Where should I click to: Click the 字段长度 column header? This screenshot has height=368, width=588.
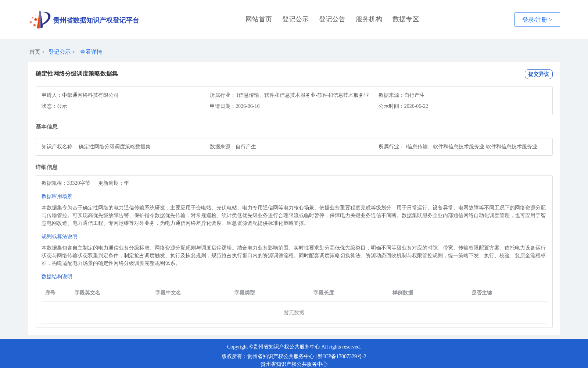pos(324,293)
